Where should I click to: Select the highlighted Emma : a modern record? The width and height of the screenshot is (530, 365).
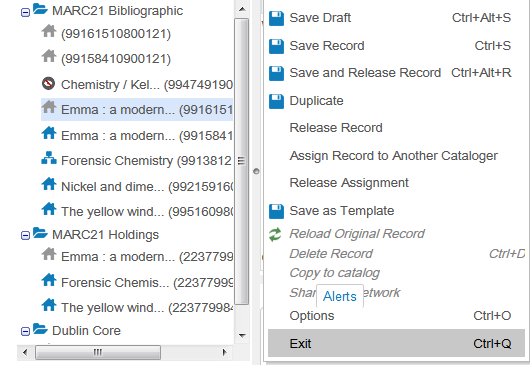tap(137, 110)
